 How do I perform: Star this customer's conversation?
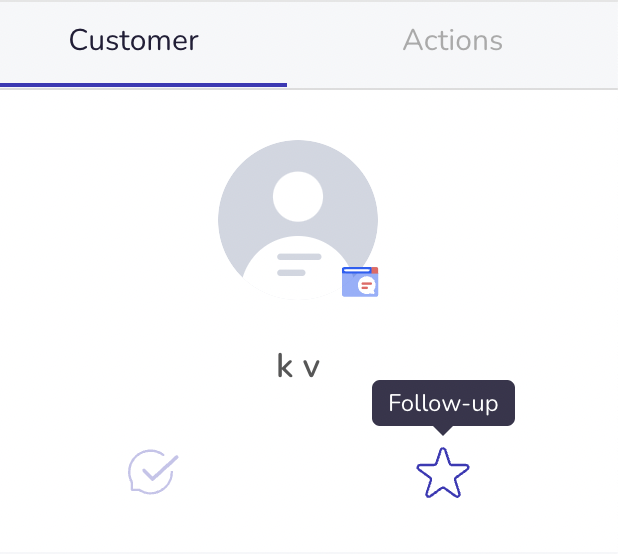point(443,472)
